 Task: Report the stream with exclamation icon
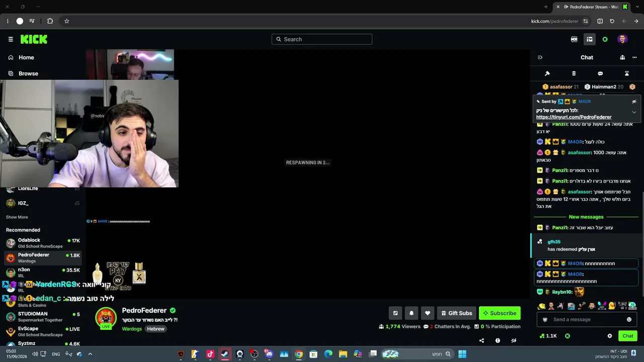click(498, 340)
